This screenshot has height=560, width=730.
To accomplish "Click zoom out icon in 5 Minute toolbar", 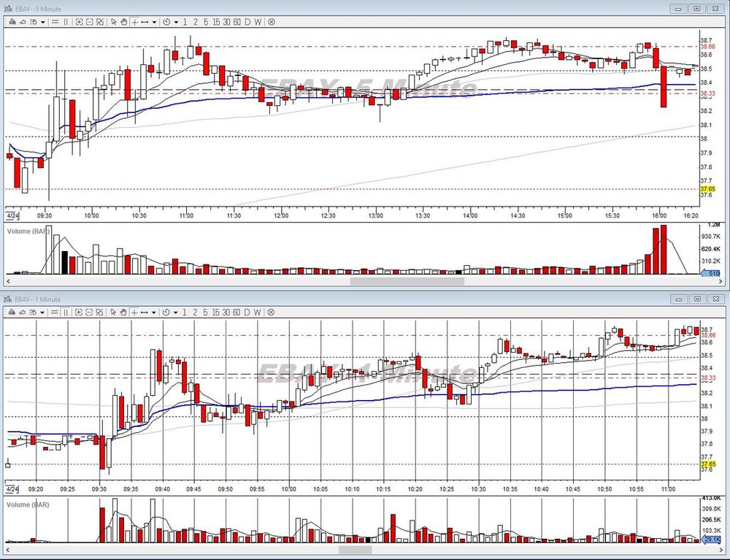I will coord(89,22).
